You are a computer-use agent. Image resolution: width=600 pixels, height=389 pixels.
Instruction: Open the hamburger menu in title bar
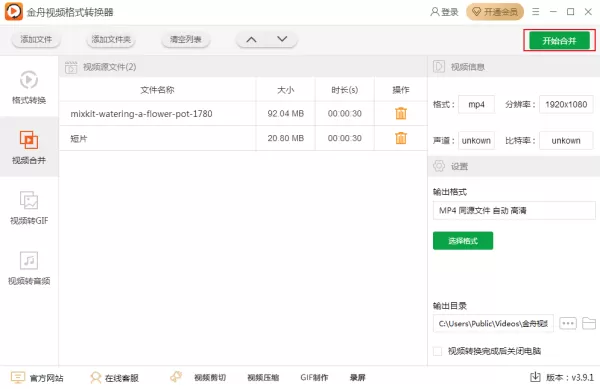536,12
